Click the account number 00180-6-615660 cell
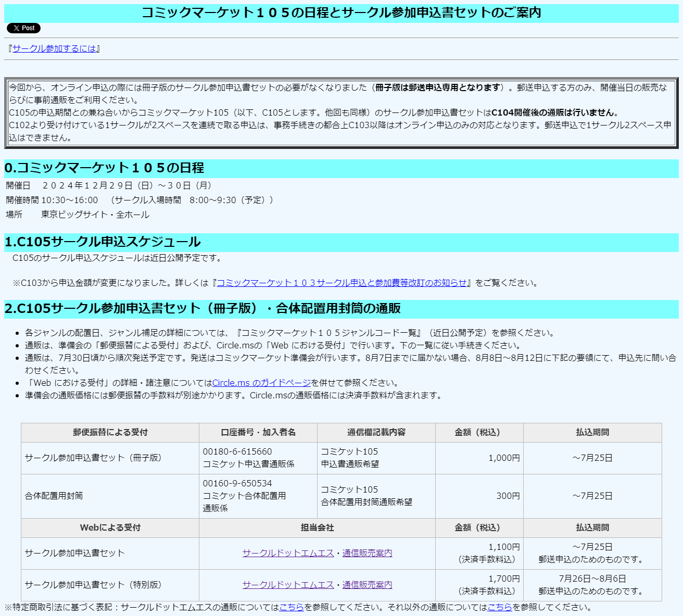The image size is (683, 616). click(237, 451)
